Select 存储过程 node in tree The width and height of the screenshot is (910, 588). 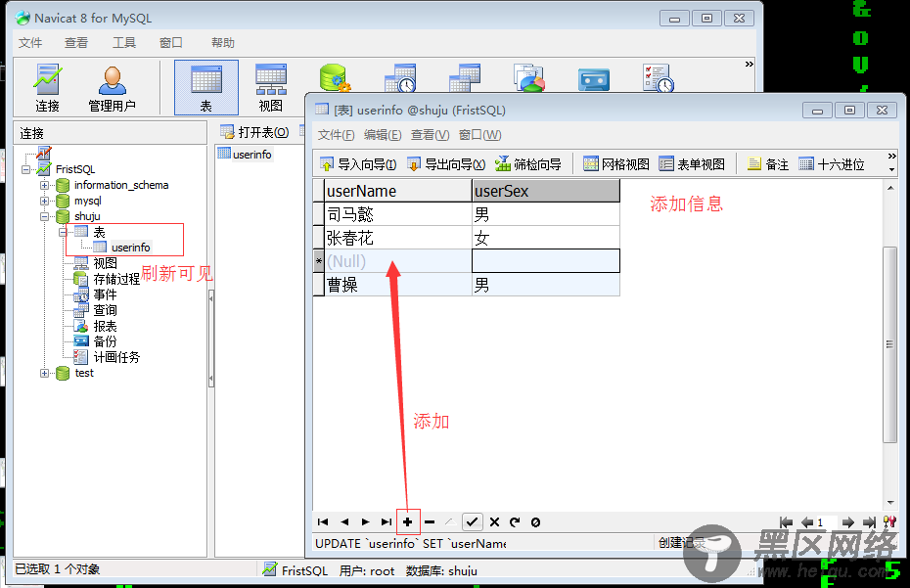coord(116,279)
